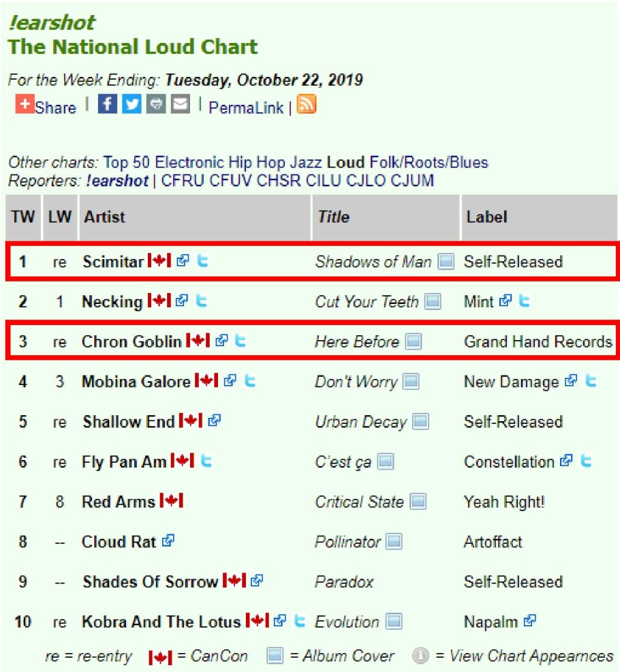
Task: Open Mint label's Twitter icon
Action: coord(523,301)
